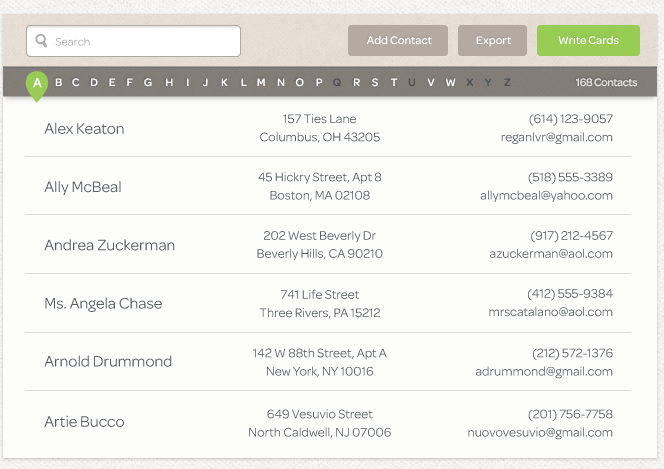Viewport: 664px width, 469px height.
Task: Select Artie Bucco in the list
Action: tap(84, 422)
